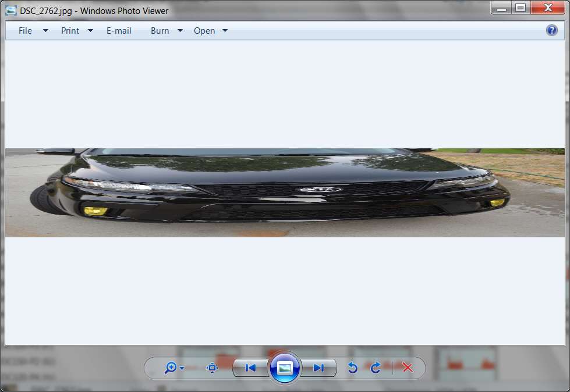
Task: Click the Photo Viewer title bar icon
Action: tap(11, 10)
